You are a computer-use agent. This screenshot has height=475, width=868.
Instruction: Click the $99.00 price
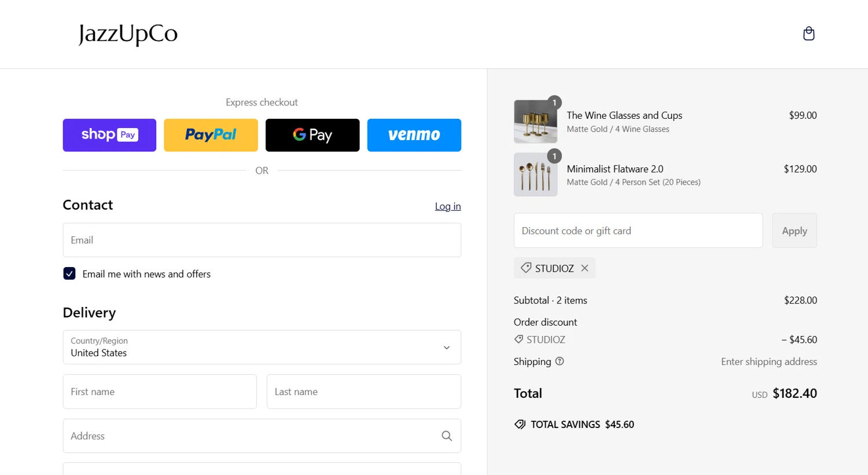[x=803, y=115]
